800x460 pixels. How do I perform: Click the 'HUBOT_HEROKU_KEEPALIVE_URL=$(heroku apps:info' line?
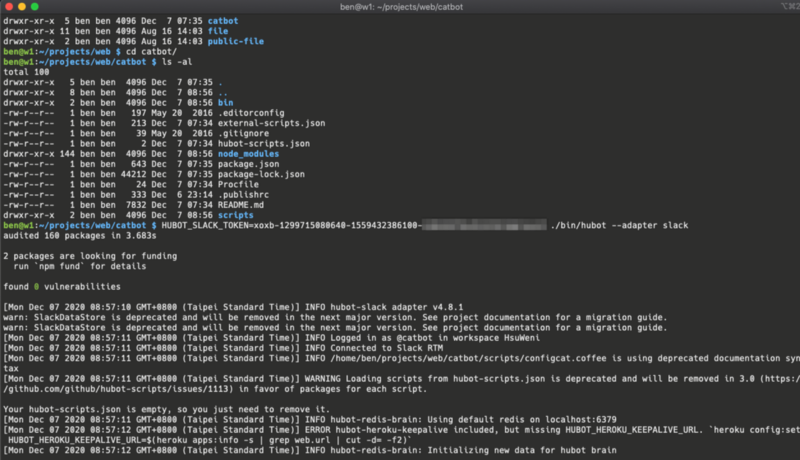[210, 439]
